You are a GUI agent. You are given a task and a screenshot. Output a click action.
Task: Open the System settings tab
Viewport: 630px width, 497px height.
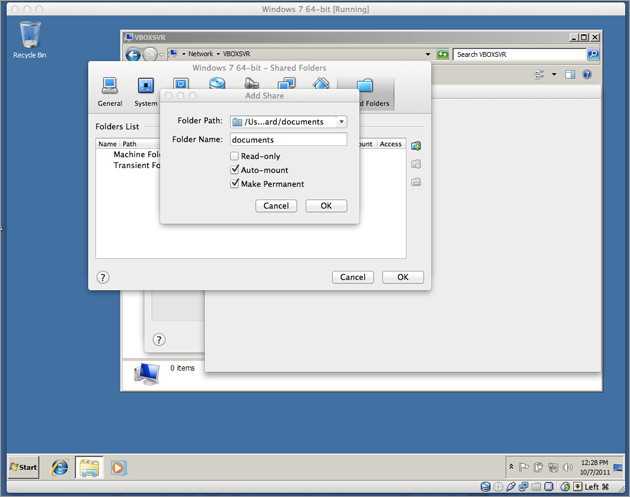point(145,92)
